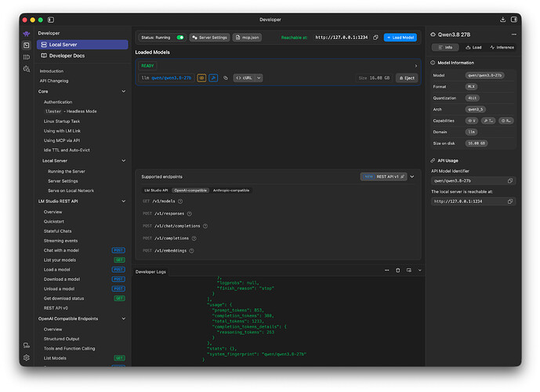The height and width of the screenshot is (392, 540).
Task: Click the reachable address http://127.0.0.1:1234 text
Action: (x=342, y=38)
